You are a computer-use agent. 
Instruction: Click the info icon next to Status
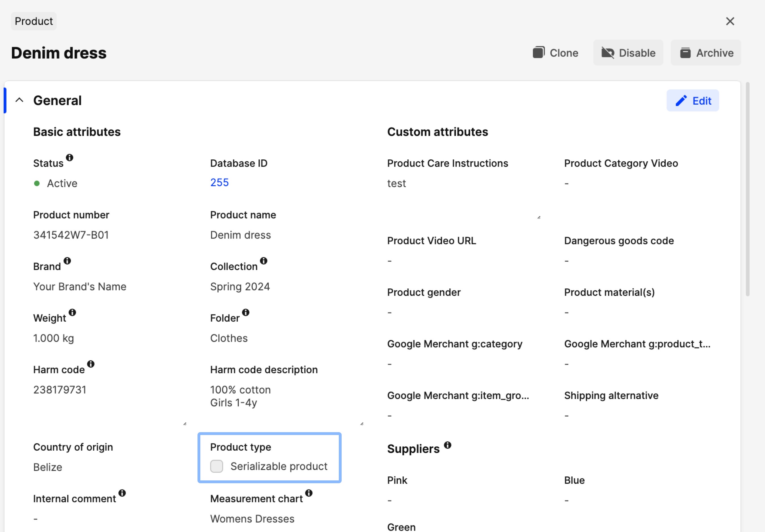point(69,157)
